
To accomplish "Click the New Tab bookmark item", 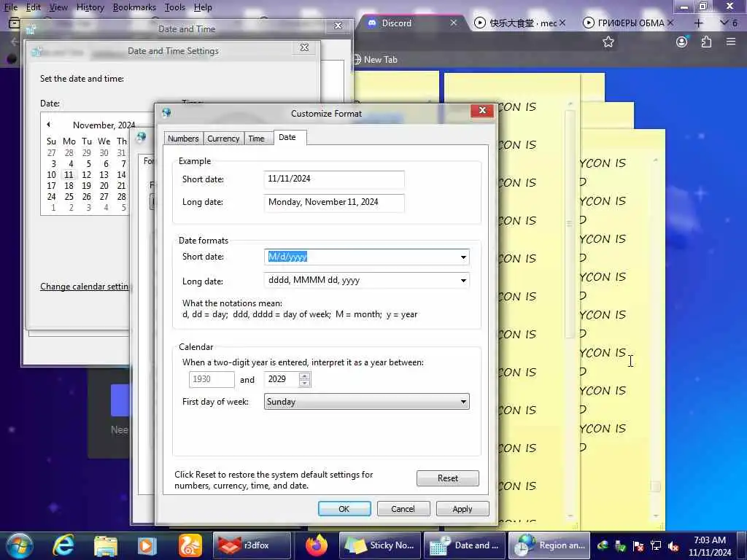I will 376,60.
